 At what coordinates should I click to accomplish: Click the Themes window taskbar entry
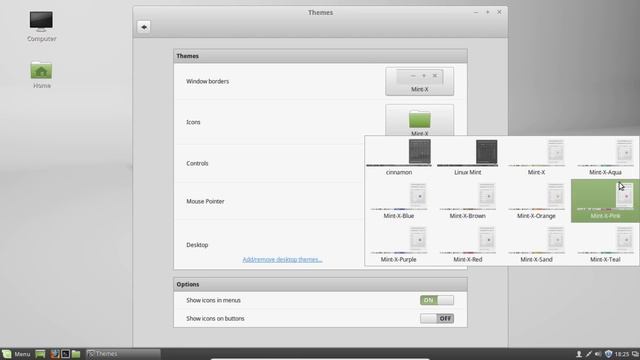[x=123, y=354]
